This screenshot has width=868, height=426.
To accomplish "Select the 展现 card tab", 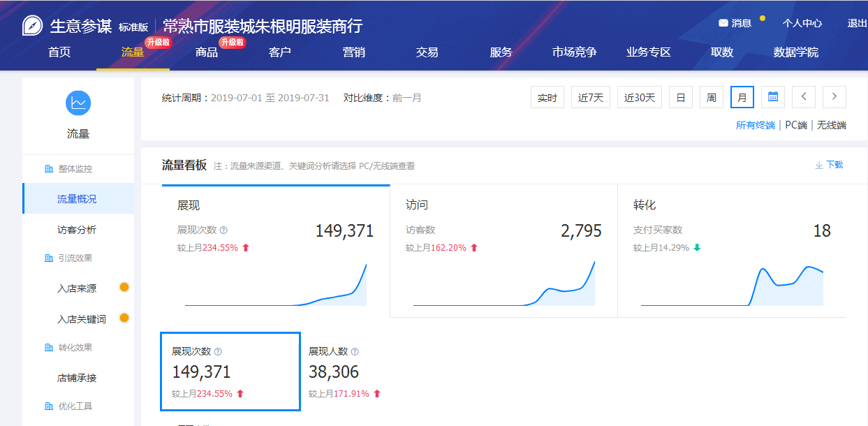I will (x=276, y=251).
